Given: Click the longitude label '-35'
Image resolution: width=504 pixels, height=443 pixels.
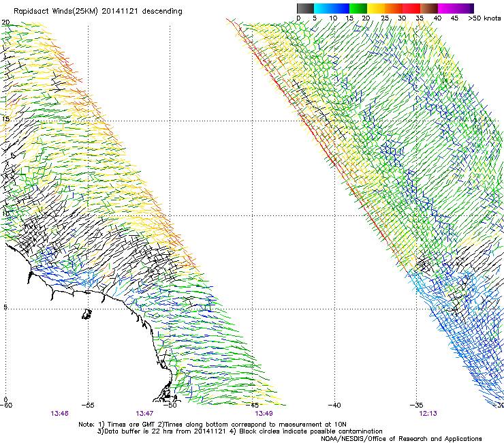Looking at the screenshot, I should (417, 405).
